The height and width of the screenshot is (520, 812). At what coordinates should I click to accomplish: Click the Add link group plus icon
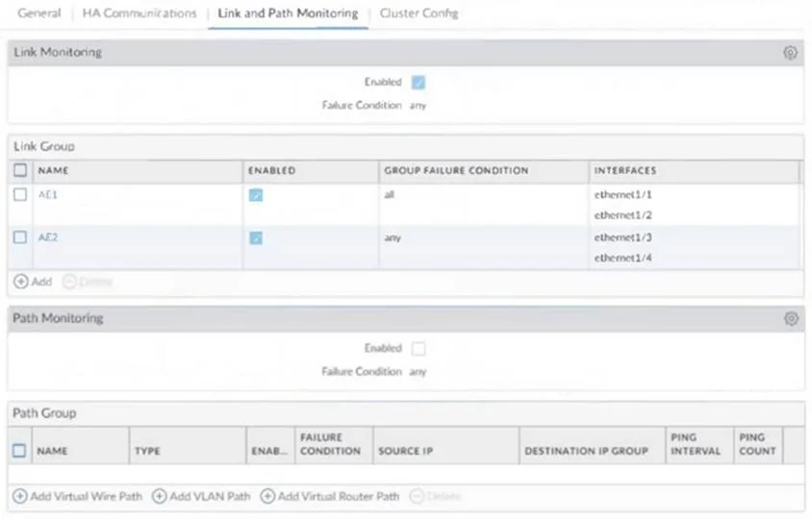click(x=21, y=282)
